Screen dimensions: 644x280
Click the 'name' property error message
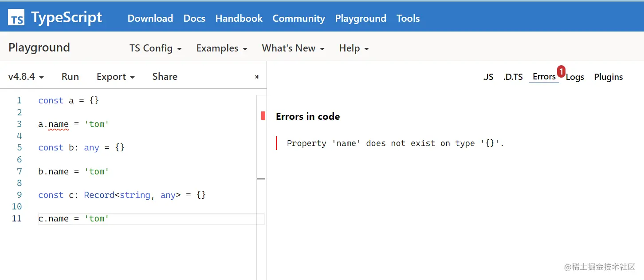point(395,143)
